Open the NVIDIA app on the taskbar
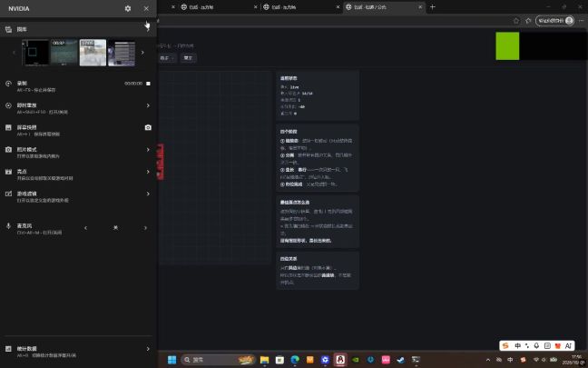This screenshot has height=368, width=588. (x=356, y=360)
